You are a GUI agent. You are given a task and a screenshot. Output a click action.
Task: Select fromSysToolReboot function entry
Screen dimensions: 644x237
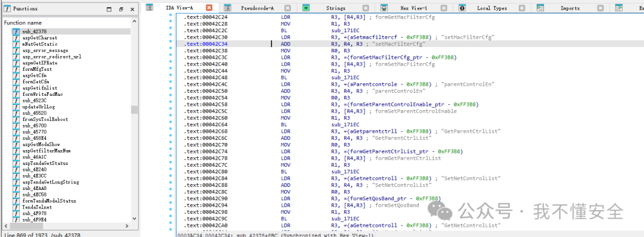coord(45,119)
